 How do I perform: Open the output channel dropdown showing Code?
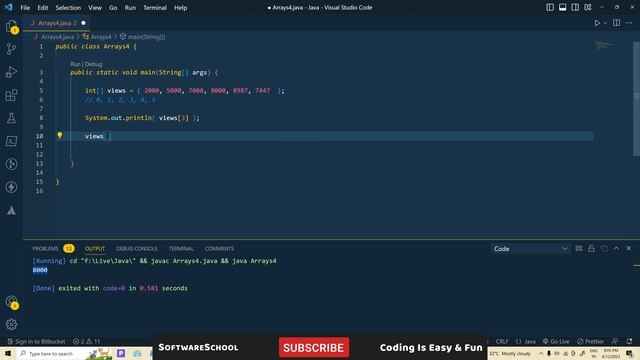[x=530, y=249]
